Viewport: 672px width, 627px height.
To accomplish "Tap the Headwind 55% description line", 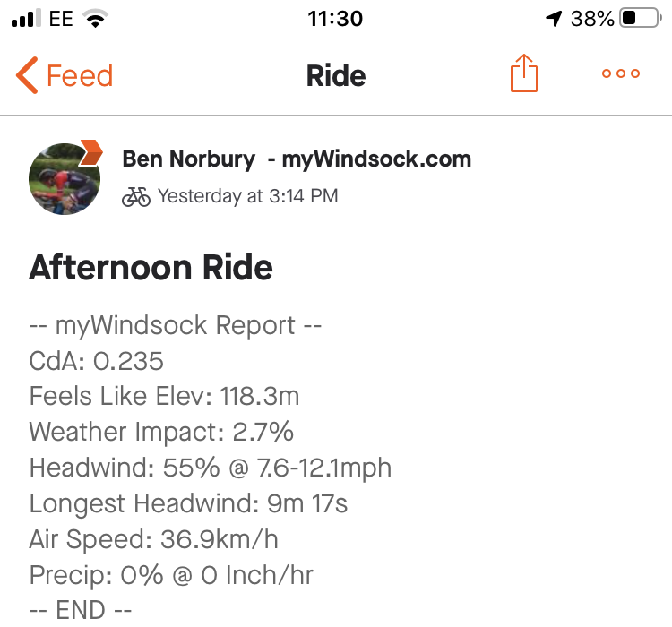I will [x=211, y=468].
